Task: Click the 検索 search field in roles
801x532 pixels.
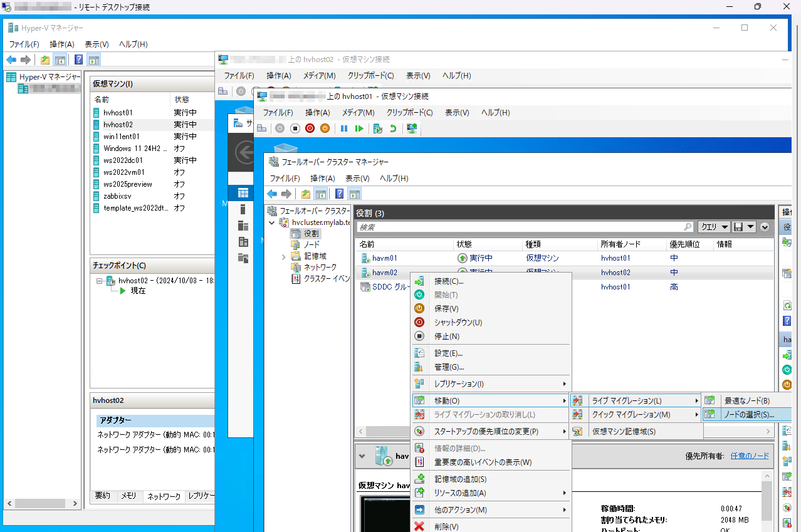Action: click(520, 227)
